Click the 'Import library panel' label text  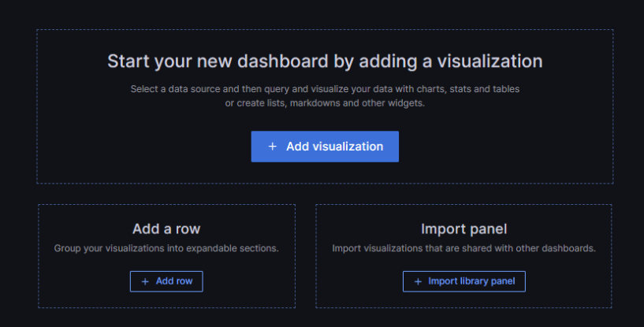click(471, 281)
